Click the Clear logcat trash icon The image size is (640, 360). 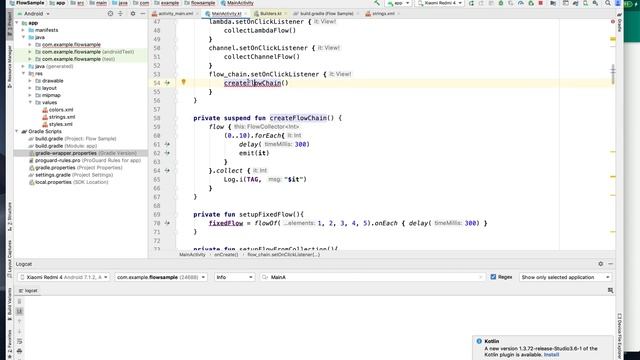click(x=19, y=301)
